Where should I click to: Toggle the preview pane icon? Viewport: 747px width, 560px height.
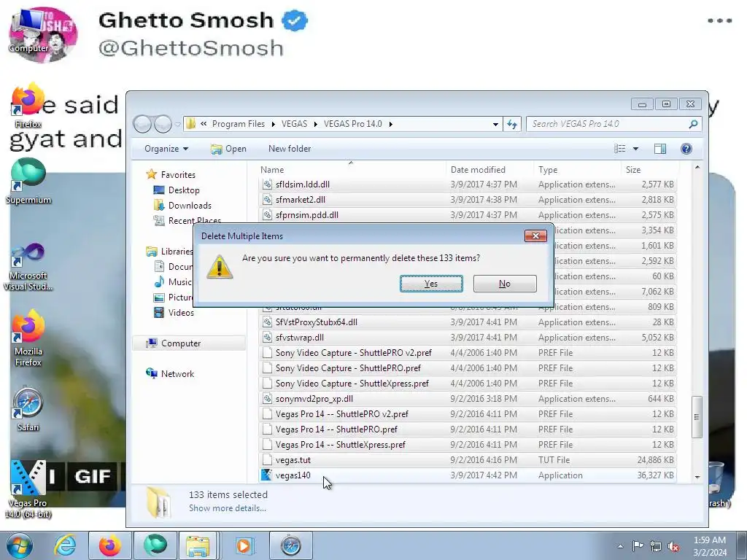(659, 149)
